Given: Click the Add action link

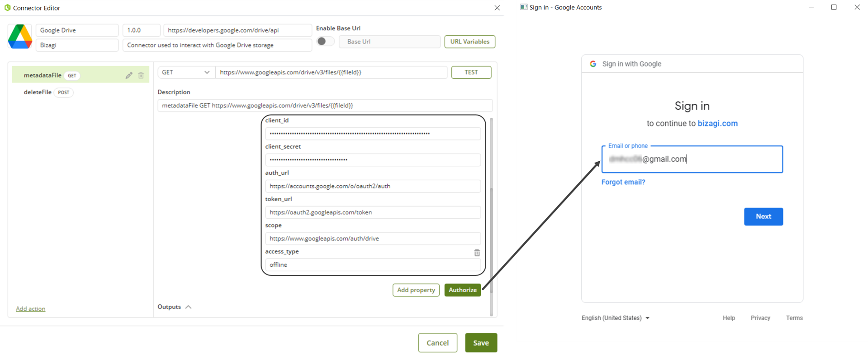Looking at the screenshot, I should pyautogui.click(x=30, y=309).
